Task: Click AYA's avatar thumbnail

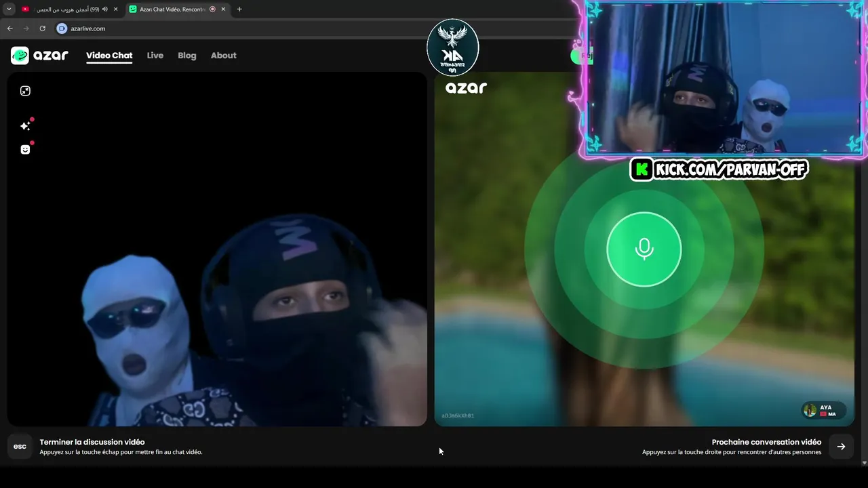Action: pos(810,411)
